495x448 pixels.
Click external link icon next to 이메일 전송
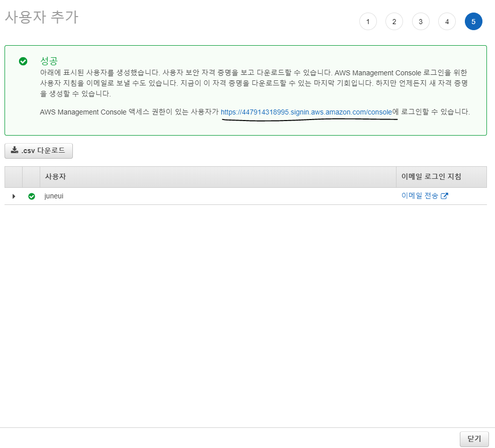444,196
